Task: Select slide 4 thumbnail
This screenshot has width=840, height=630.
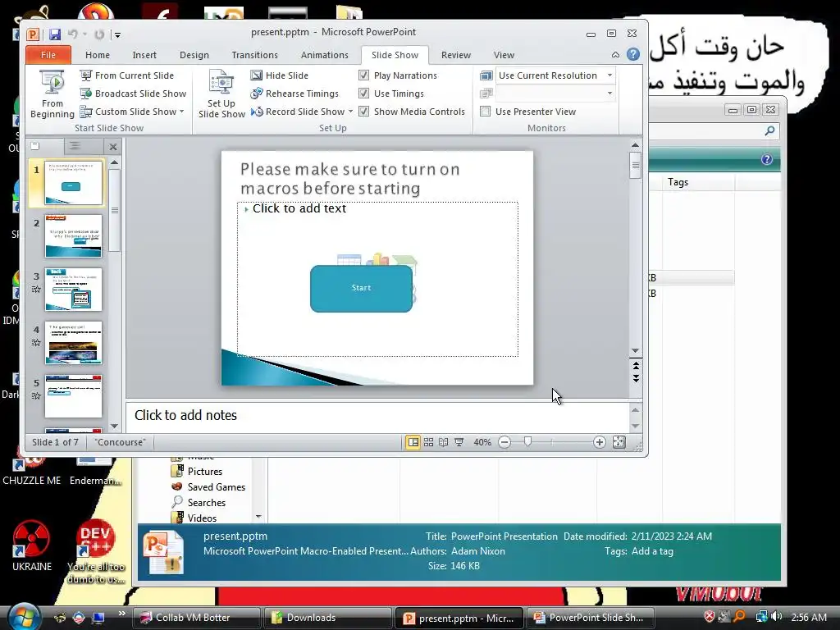Action: click(x=73, y=343)
